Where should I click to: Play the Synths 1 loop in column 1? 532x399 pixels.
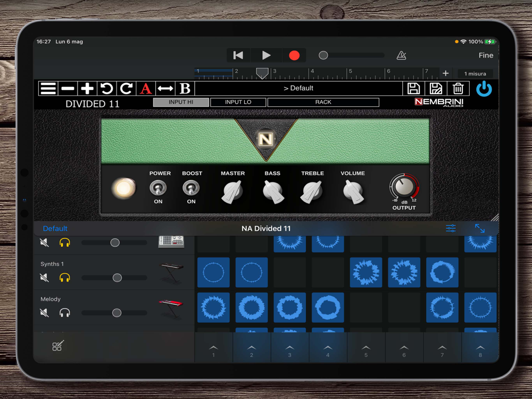click(x=213, y=272)
